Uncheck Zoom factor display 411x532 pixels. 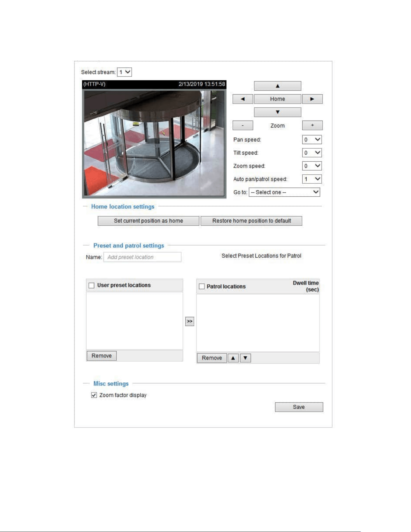point(94,395)
